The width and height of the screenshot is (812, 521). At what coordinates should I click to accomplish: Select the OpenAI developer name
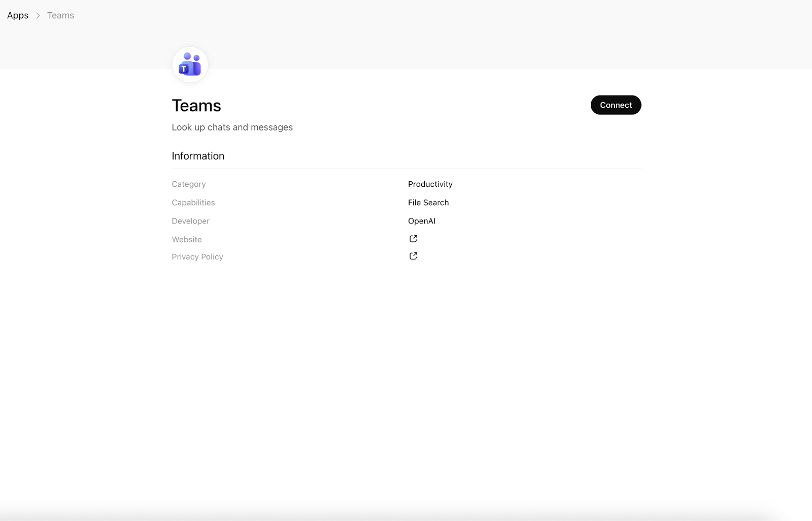421,221
